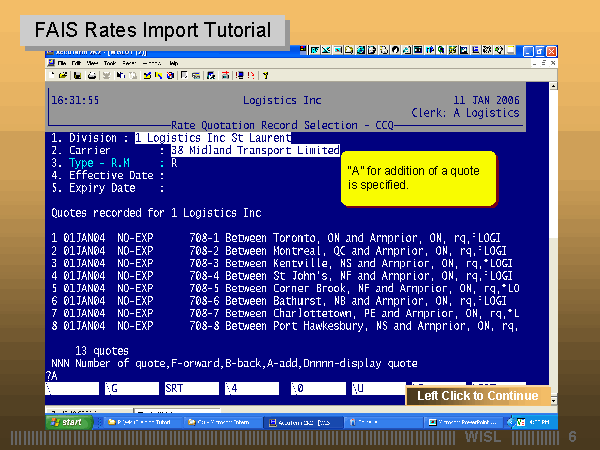The height and width of the screenshot is (450, 600).
Task: Click the 16:31:55 time display
Action: 75,100
